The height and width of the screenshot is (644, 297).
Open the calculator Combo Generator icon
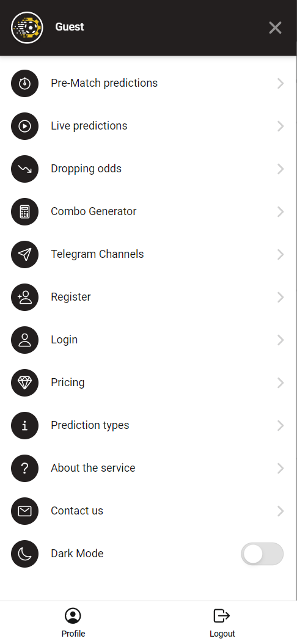[24, 211]
